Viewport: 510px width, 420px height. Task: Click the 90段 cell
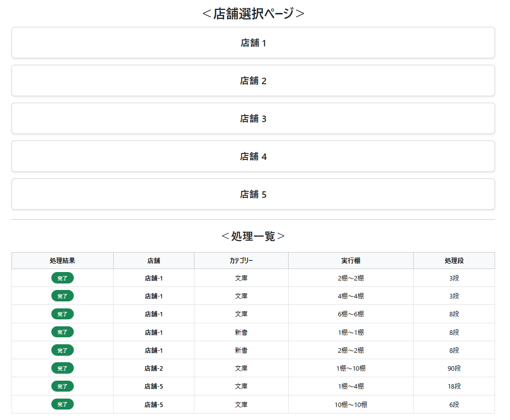pos(454,368)
